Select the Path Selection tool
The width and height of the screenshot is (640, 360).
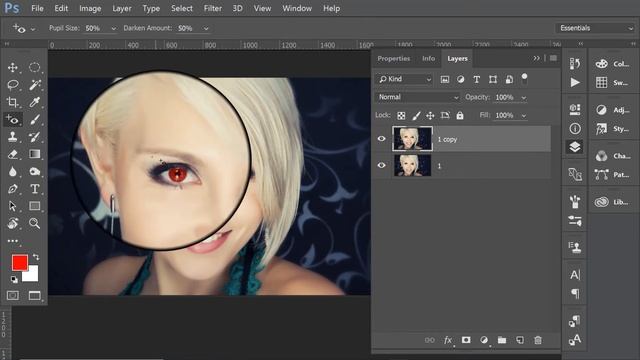pyautogui.click(x=13, y=206)
